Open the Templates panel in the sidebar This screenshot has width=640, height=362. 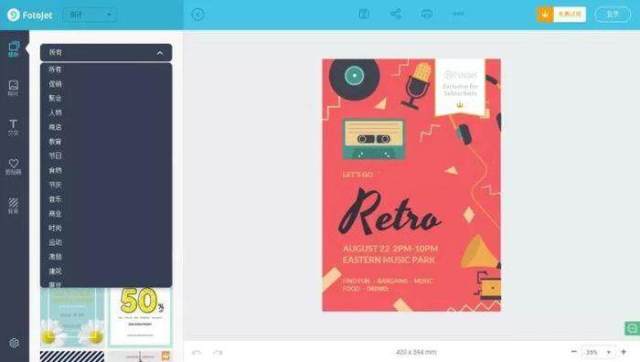(x=13, y=49)
